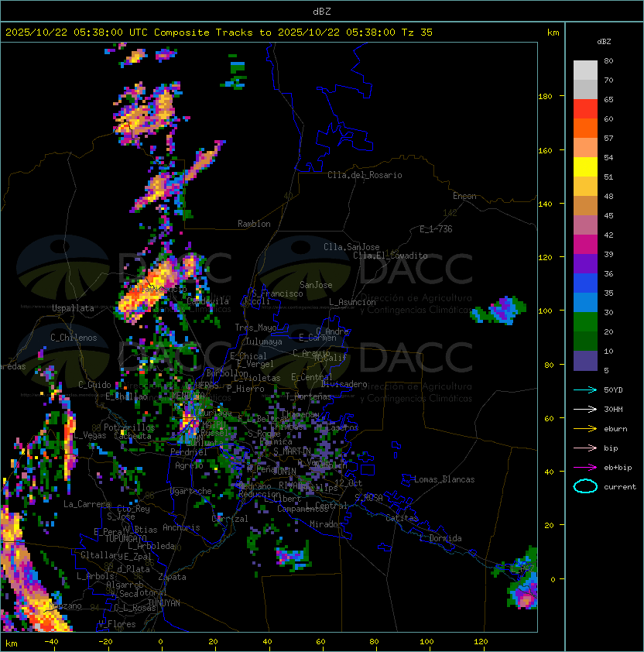This screenshot has width=644, height=652.
Task: Click the 'eb+bip' legend label
Action: [x=618, y=468]
